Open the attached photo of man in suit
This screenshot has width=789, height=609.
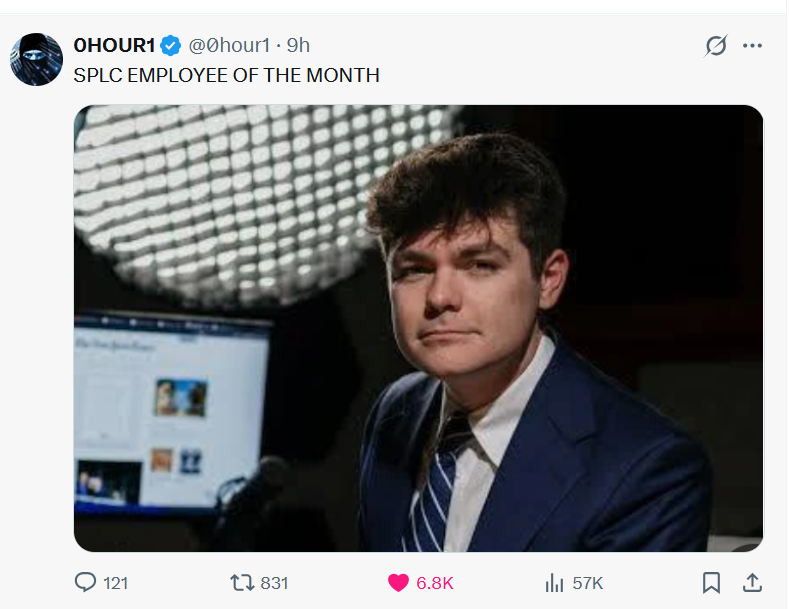click(x=419, y=328)
